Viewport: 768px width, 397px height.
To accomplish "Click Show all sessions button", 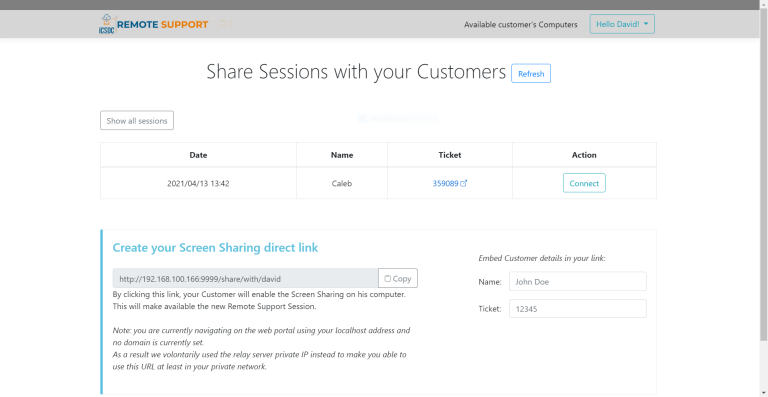I will (137, 120).
